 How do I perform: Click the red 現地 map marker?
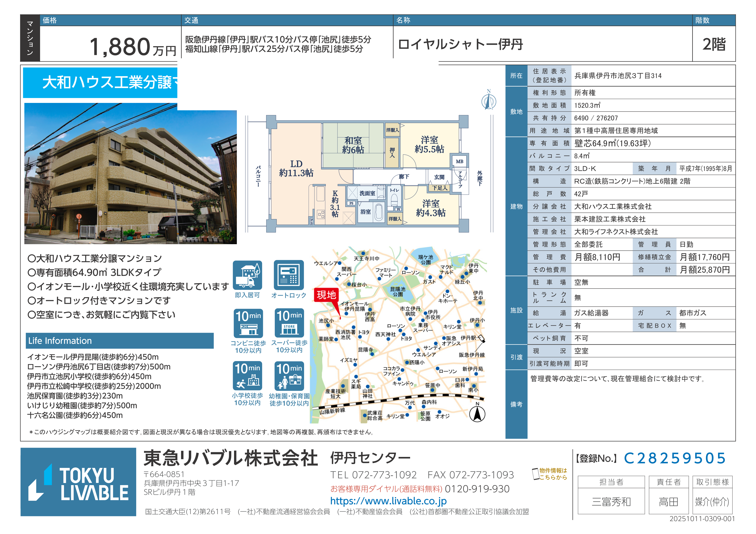(x=326, y=295)
